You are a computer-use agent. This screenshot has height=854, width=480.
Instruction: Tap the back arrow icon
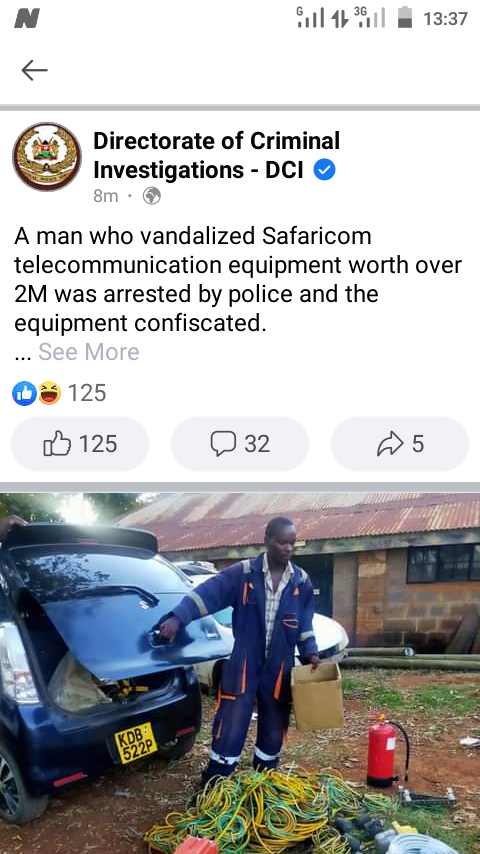34,70
